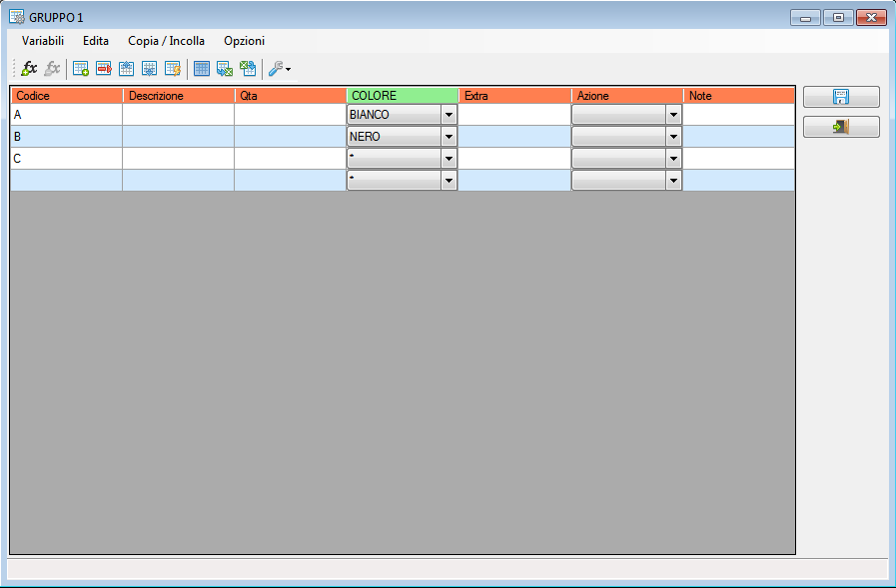This screenshot has width=896, height=588.
Task: Open Azione dropdown in row C
Action: pyautogui.click(x=673, y=158)
